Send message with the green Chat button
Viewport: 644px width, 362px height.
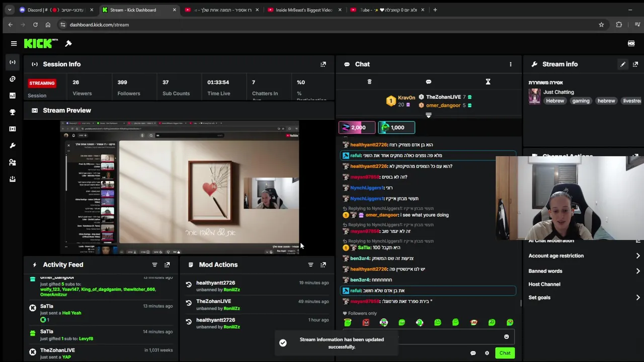[x=505, y=353]
